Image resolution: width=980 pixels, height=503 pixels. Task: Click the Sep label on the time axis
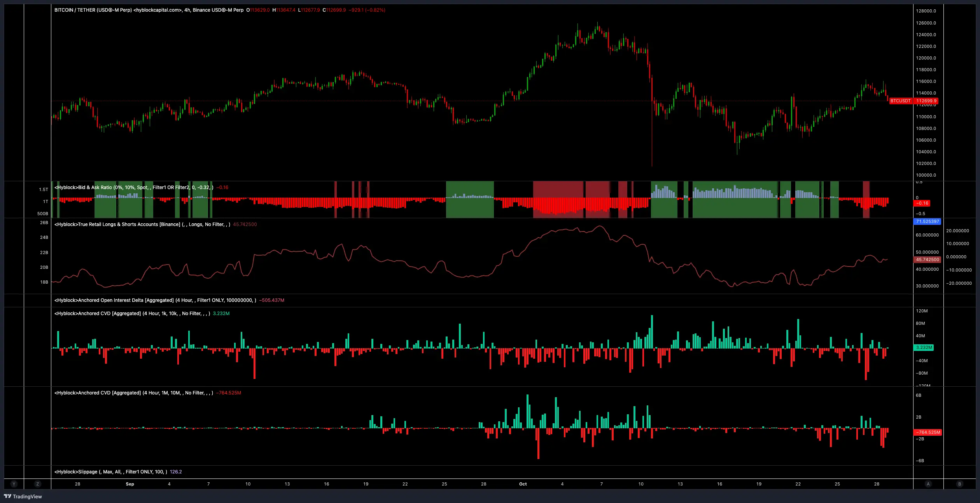coord(130,484)
